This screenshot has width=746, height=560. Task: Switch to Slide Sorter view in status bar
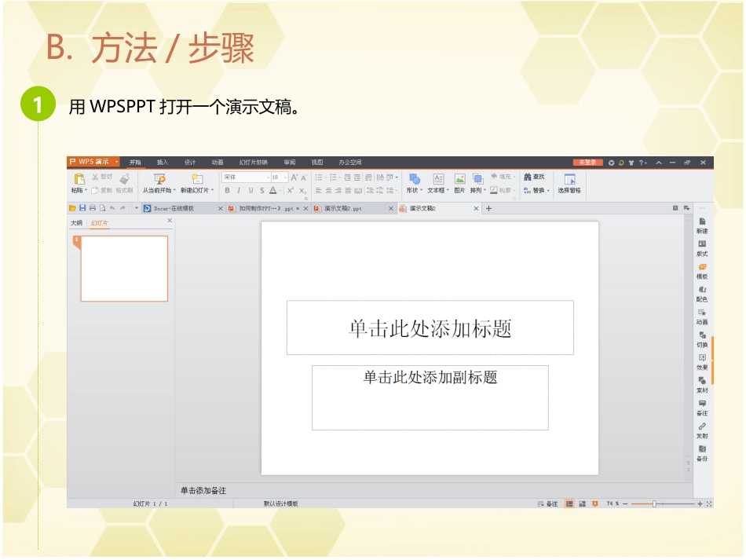(583, 503)
